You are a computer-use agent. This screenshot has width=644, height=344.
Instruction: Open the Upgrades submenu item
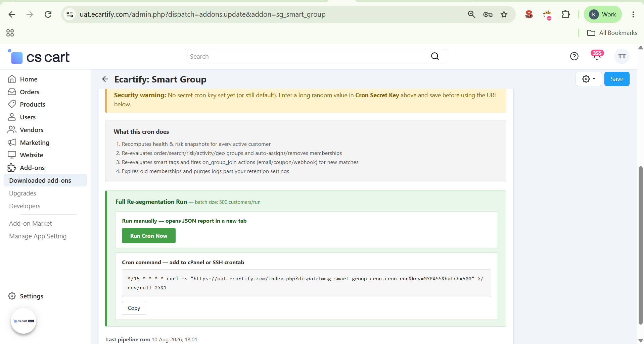[22, 193]
